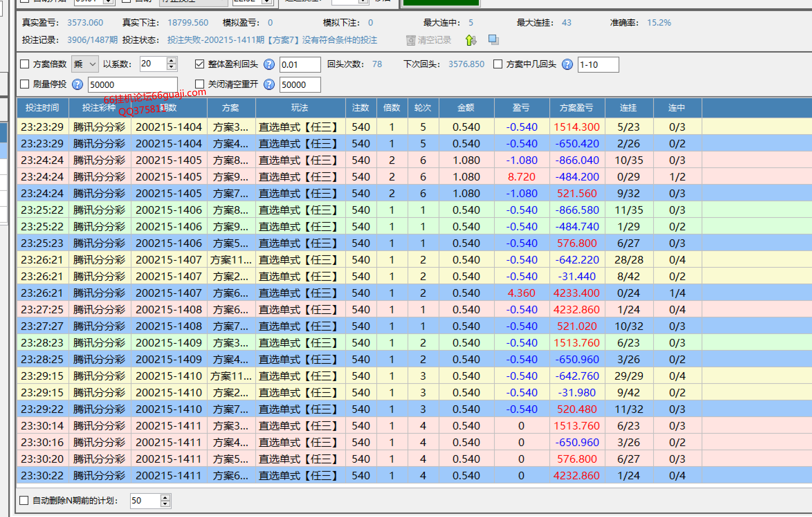Click the 50000 field beside 关闭清空重开

coord(300,84)
